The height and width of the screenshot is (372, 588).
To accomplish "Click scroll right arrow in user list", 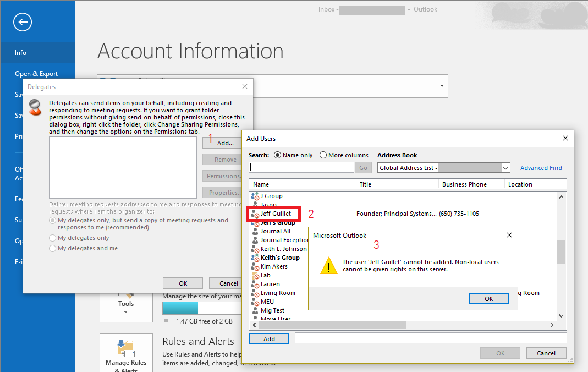I will 552,325.
